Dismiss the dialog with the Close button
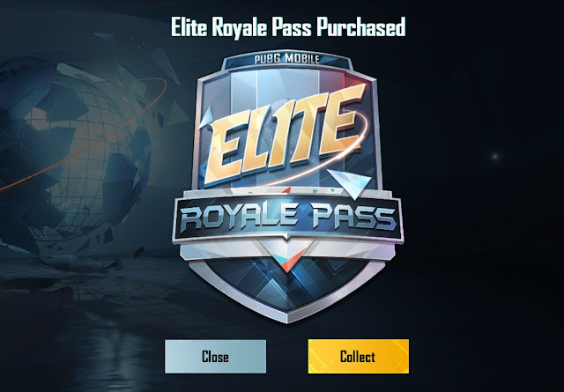Image resolution: width=564 pixels, height=392 pixels. click(x=215, y=356)
